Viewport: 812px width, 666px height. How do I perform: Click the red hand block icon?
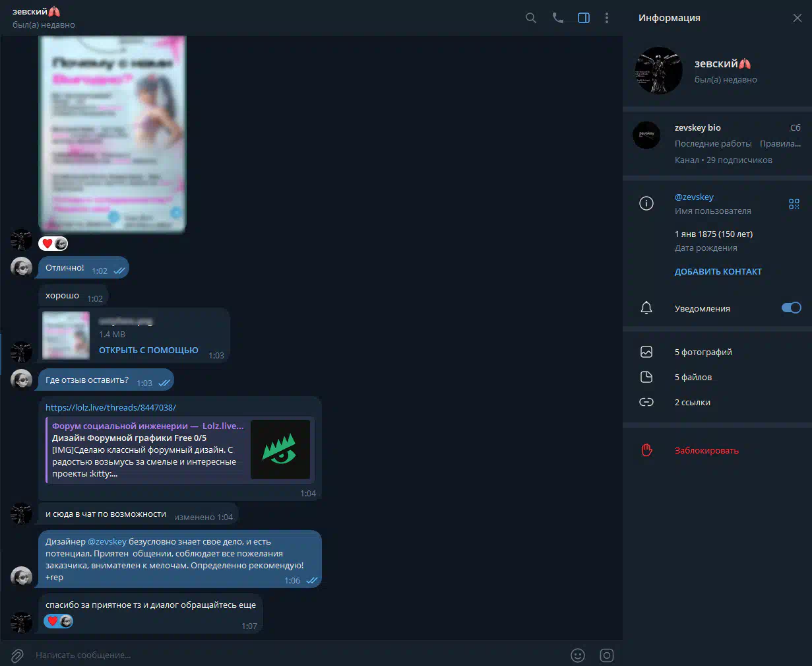(646, 450)
